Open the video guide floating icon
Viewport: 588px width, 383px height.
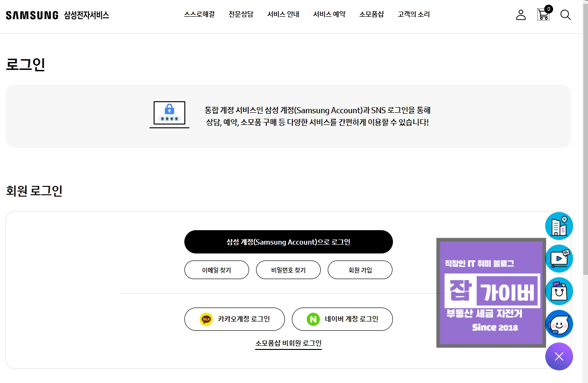pos(559,259)
